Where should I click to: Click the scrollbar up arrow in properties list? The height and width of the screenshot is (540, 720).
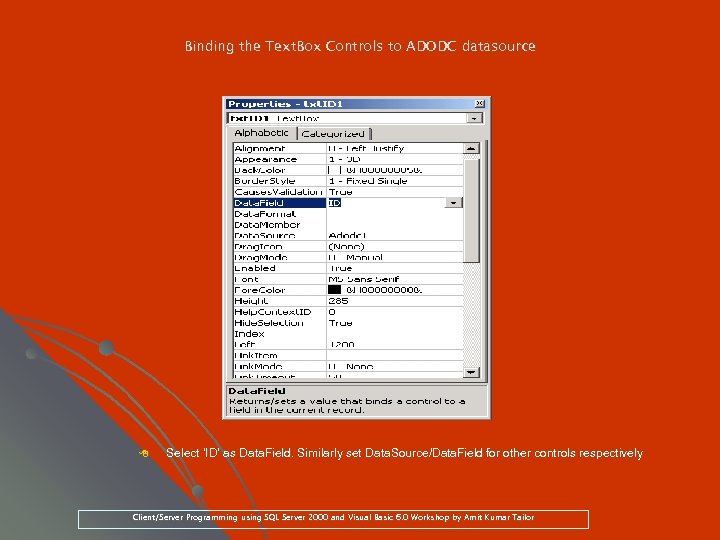pyautogui.click(x=471, y=148)
